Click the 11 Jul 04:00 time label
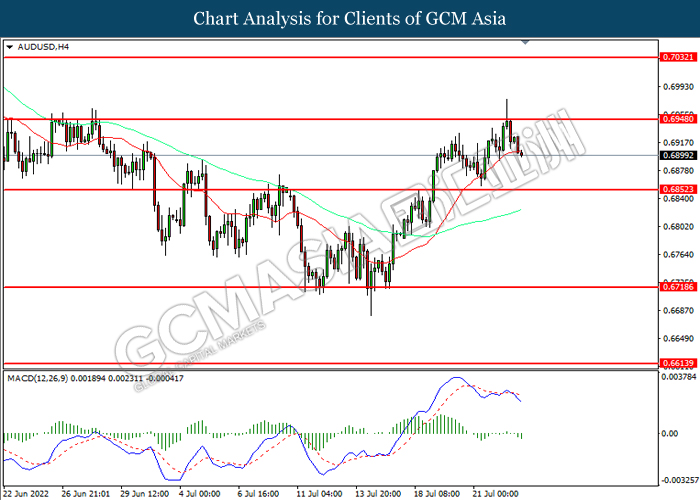 pos(319,494)
